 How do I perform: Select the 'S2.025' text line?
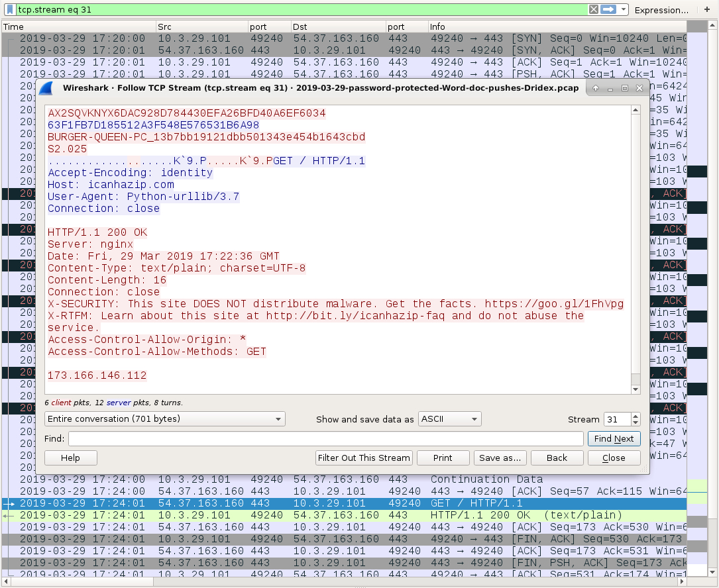click(x=68, y=149)
